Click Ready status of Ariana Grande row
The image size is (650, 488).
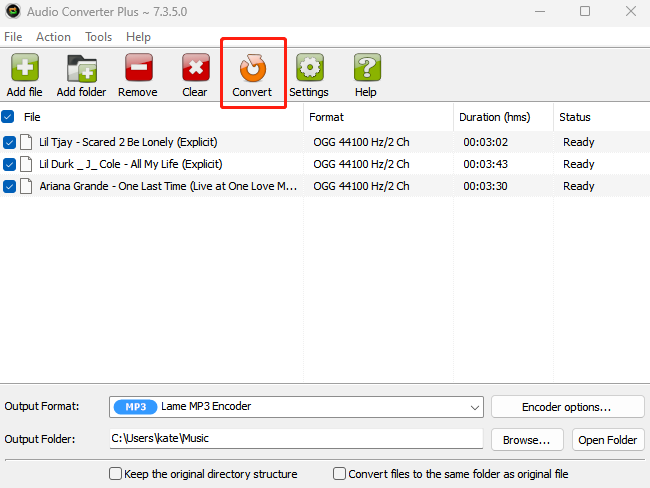[x=579, y=186]
